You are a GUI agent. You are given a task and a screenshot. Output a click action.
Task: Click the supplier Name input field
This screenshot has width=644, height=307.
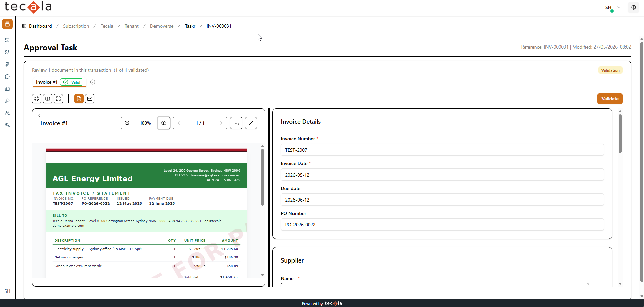(435, 285)
